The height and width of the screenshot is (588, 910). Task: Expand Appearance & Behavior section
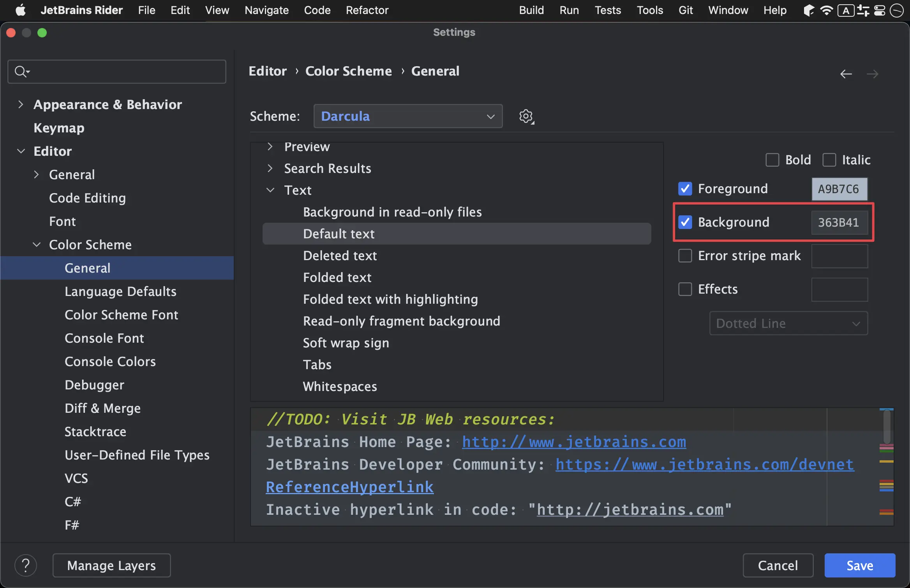pos(21,104)
